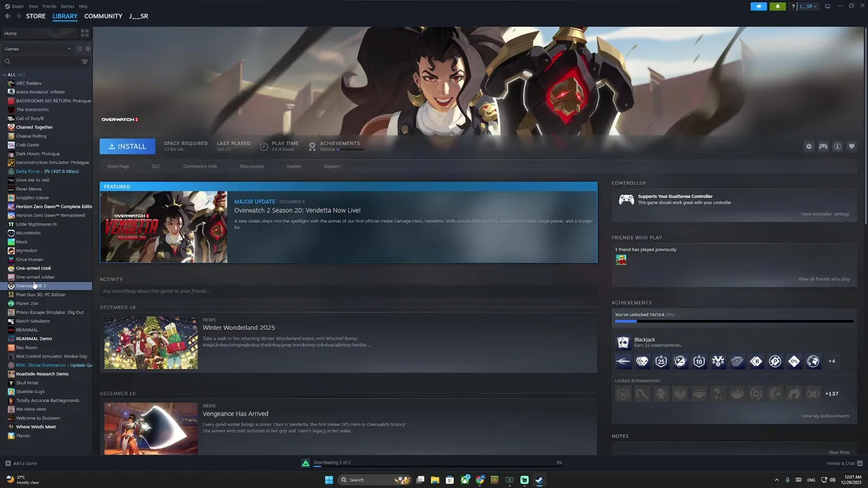This screenshot has height=488, width=868.
Task: Click the achievements progress bar
Action: coord(734,321)
